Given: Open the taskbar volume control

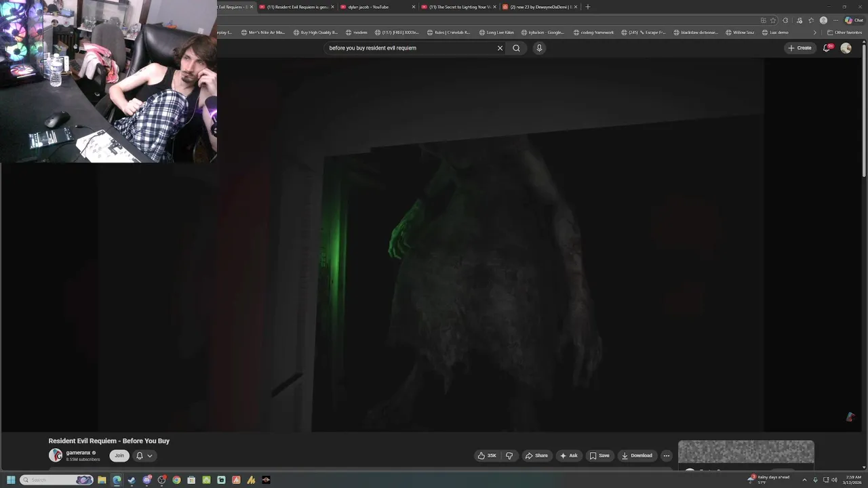Looking at the screenshot, I should [x=834, y=480].
